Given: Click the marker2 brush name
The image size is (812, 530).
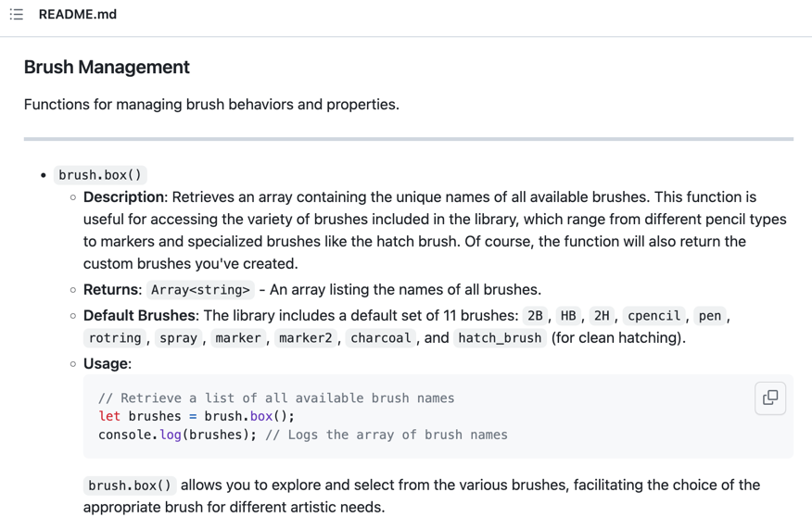Looking at the screenshot, I should tap(305, 338).
